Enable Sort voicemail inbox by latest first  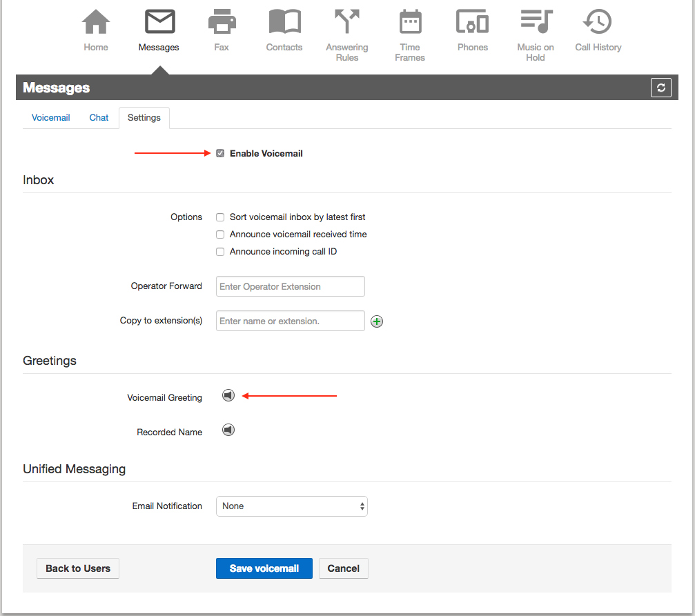(x=220, y=217)
